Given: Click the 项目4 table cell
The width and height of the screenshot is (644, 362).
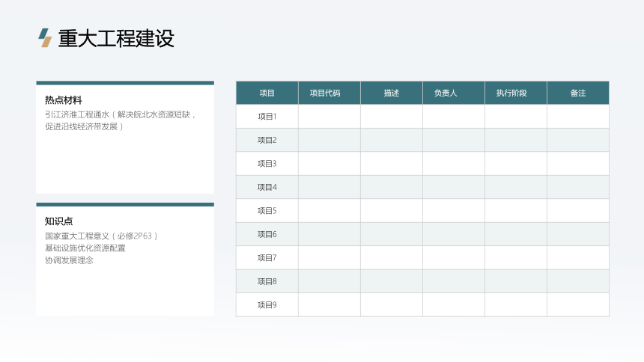Looking at the screenshot, I should tap(267, 187).
